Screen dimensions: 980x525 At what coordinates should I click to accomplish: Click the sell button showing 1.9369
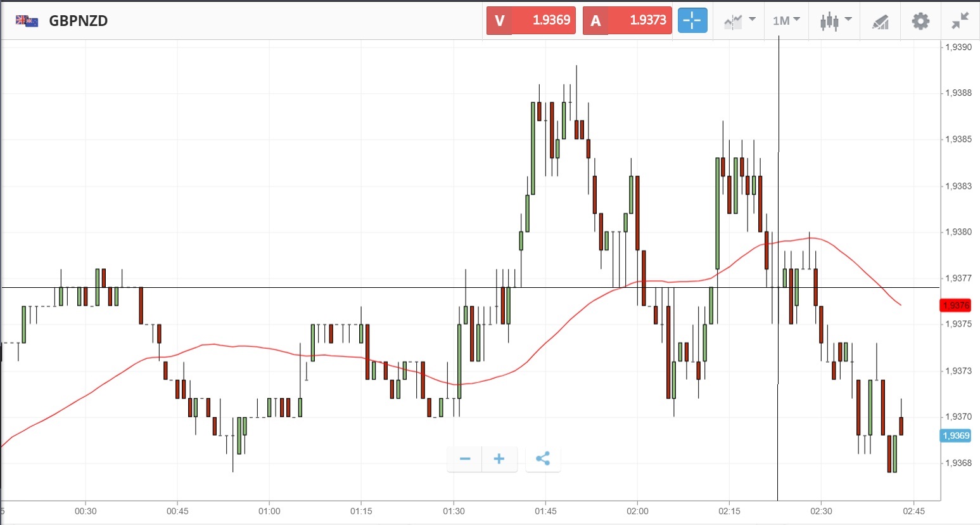tap(531, 20)
